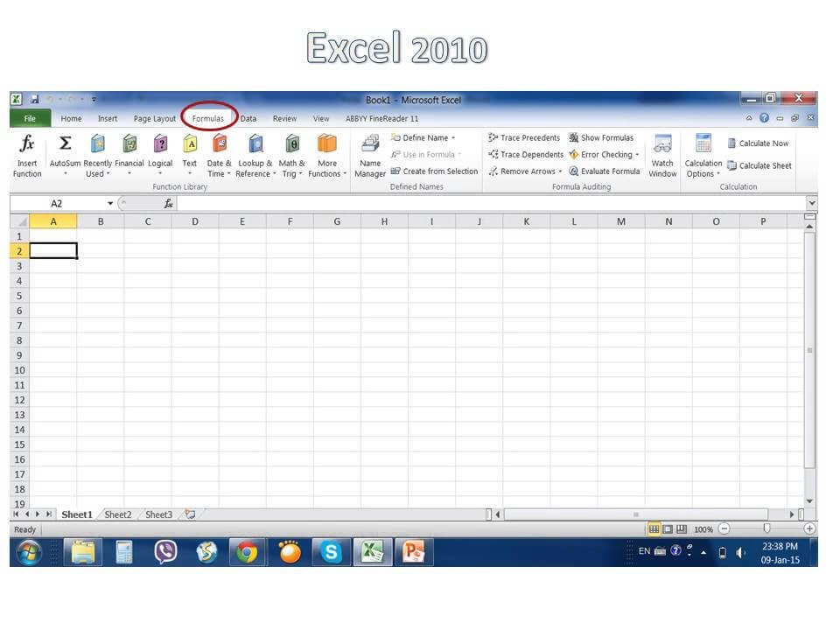
Task: Switch to Page Layout view in status bar
Action: [668, 528]
